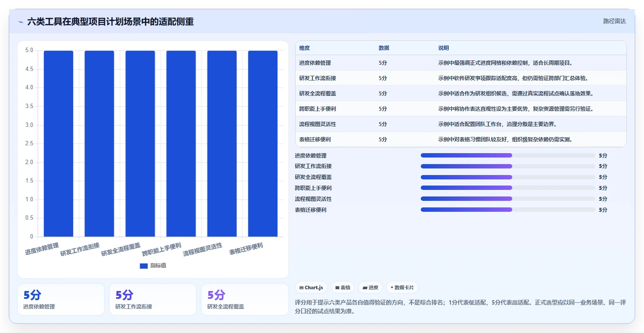Click the footnote starting 评分用于提示六类产品
The height and width of the screenshot is (333, 644).
(x=461, y=307)
